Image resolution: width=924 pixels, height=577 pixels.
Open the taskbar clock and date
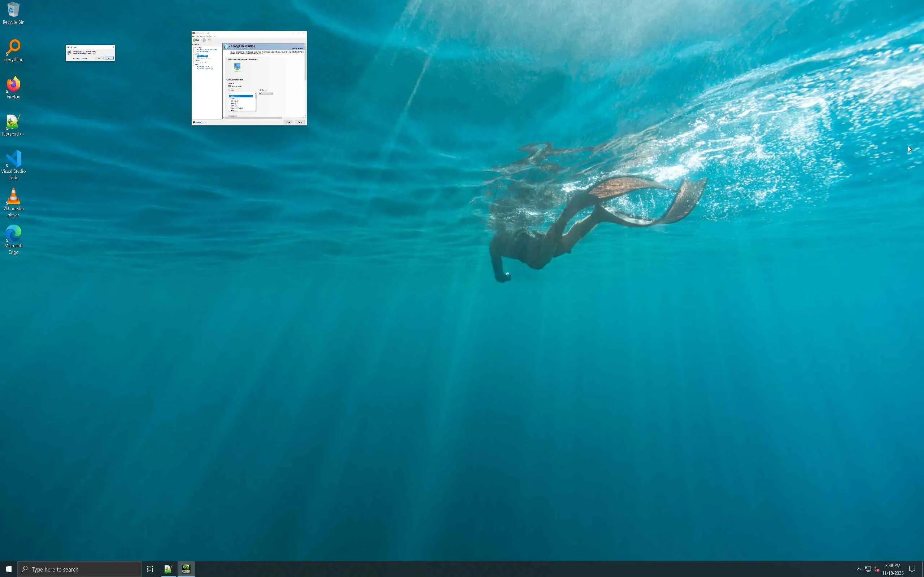[893, 569]
